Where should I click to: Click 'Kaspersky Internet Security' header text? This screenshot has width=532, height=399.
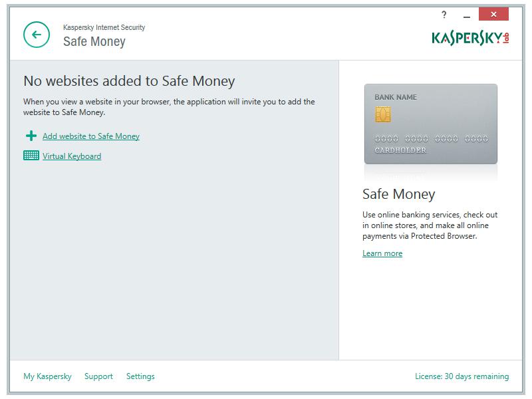coord(104,27)
